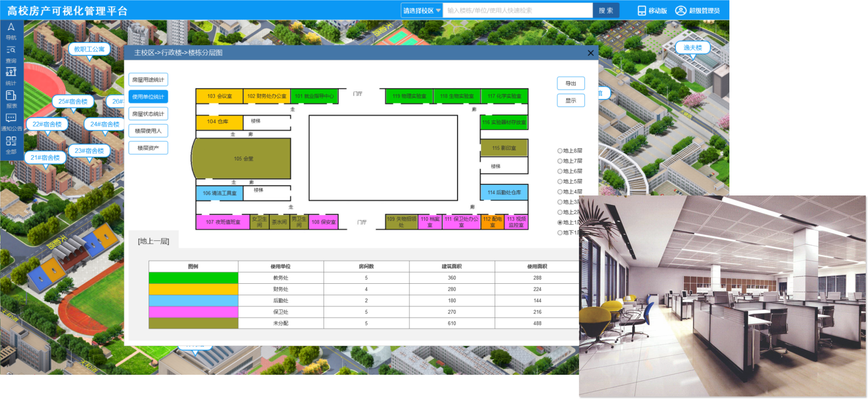Open the 导航 navigation icon in sidebar

click(x=11, y=31)
